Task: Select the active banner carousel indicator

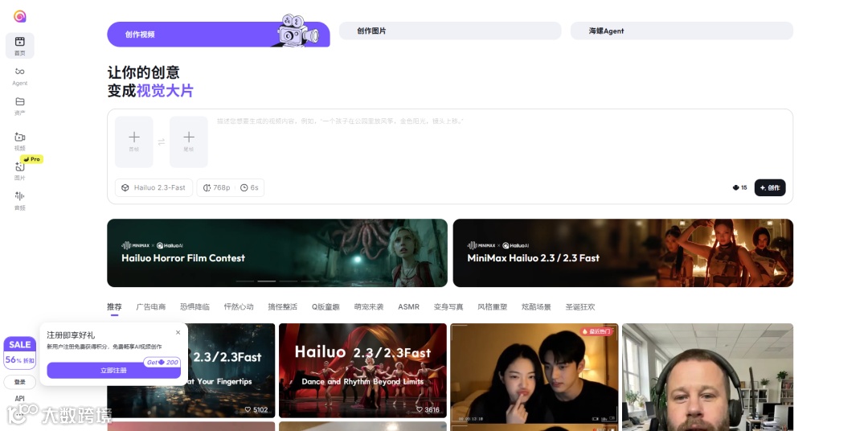Action: pyautogui.click(x=267, y=281)
